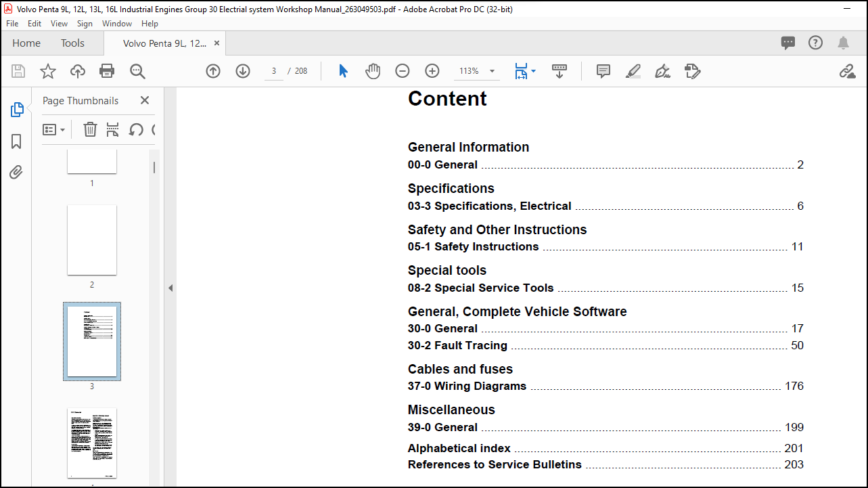
Task: Open the View menu
Action: tap(59, 23)
